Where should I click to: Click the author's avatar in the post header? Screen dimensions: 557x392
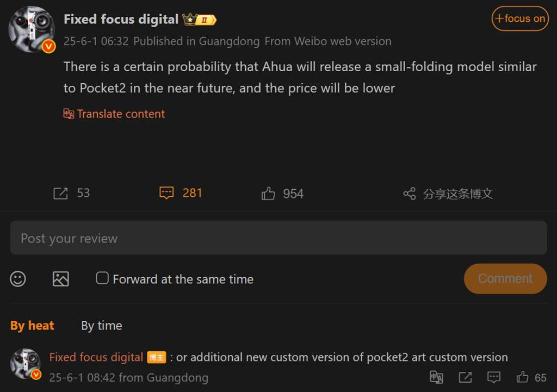point(32,29)
